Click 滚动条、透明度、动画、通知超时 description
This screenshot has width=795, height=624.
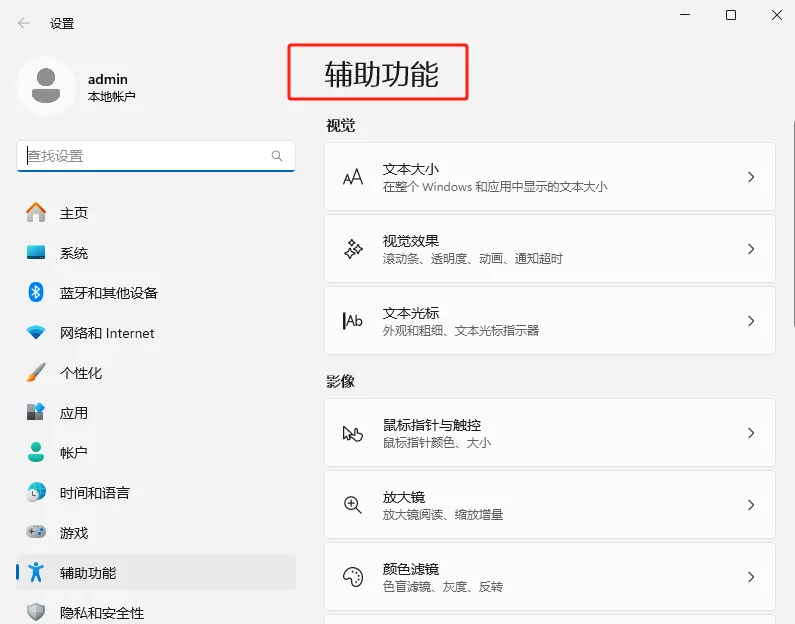point(473,259)
